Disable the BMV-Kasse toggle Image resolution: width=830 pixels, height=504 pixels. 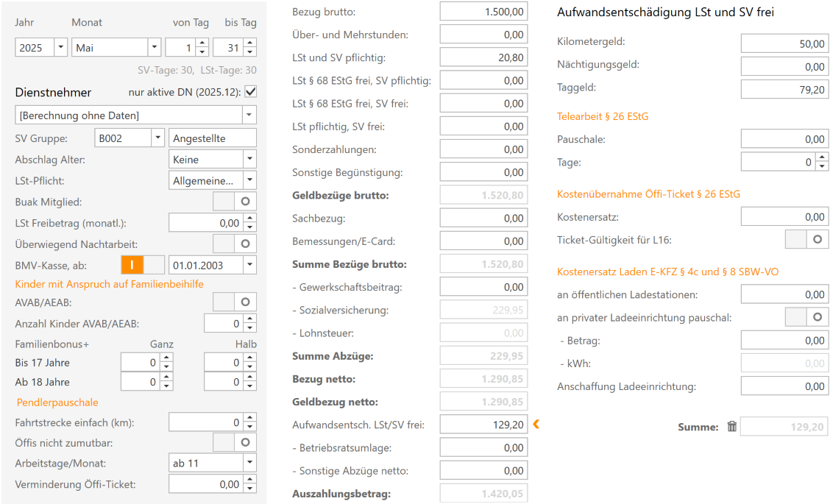pos(143,265)
